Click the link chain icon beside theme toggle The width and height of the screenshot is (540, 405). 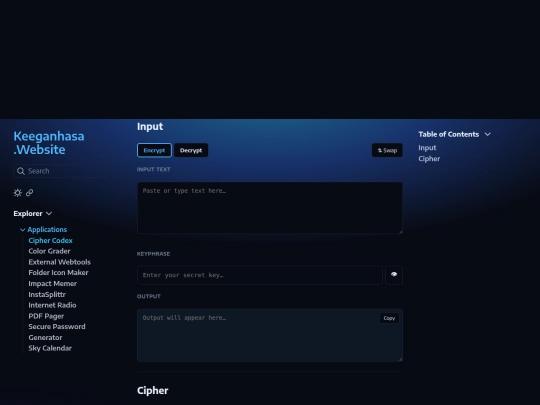coord(30,193)
